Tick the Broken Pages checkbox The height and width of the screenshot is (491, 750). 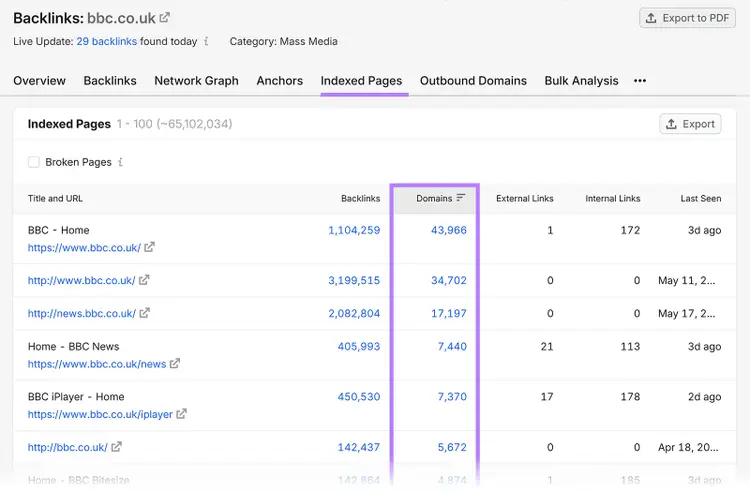[x=33, y=162]
